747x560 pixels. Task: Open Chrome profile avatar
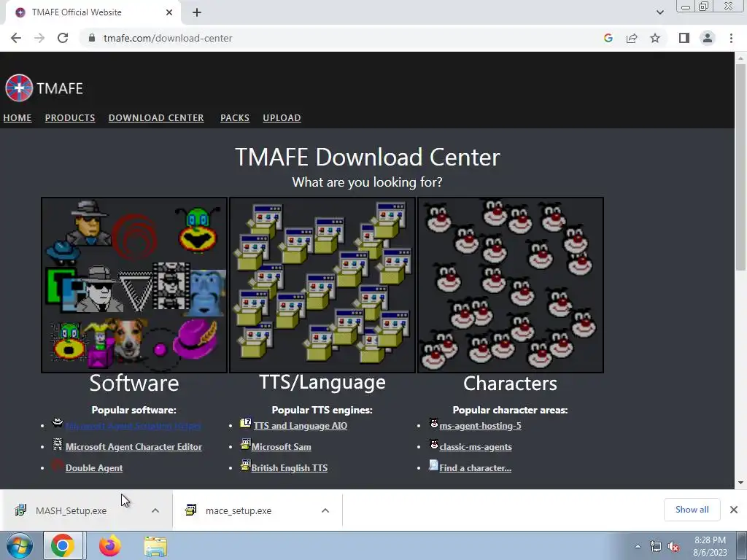click(708, 38)
